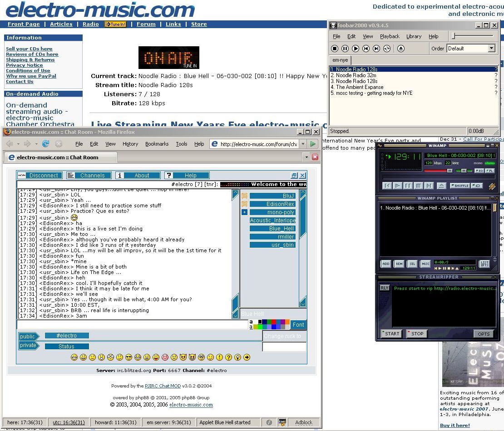The image size is (504, 431).
Task: Click foobar2000 Pause icon
Action: (x=345, y=49)
